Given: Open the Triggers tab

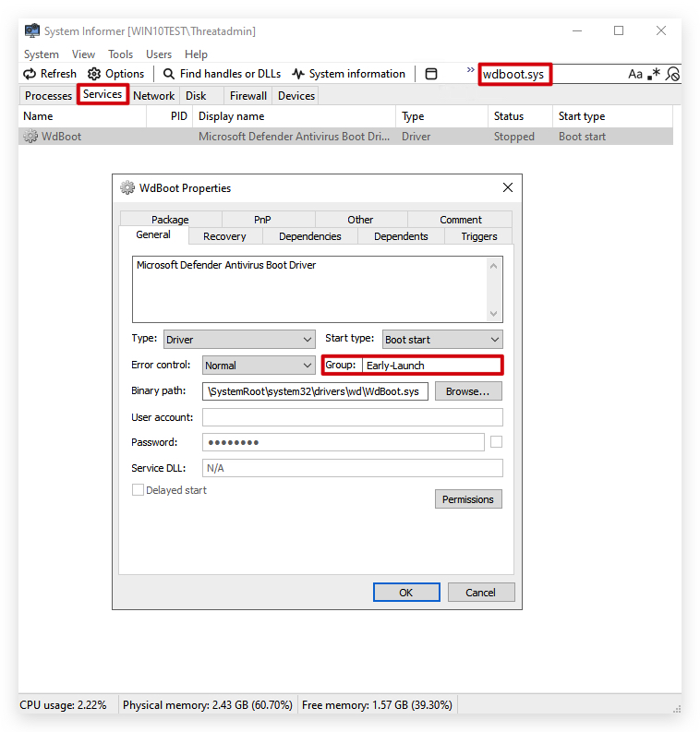Looking at the screenshot, I should tap(479, 236).
